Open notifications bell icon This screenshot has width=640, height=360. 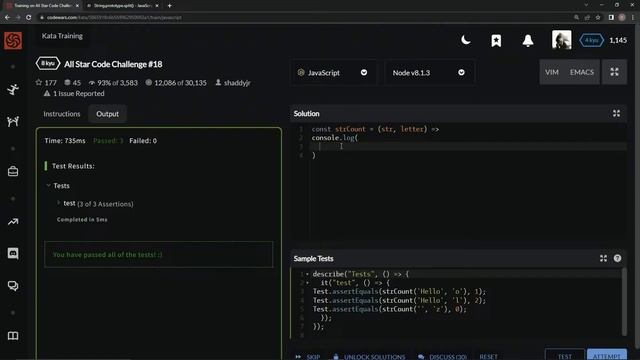[x=528, y=40]
